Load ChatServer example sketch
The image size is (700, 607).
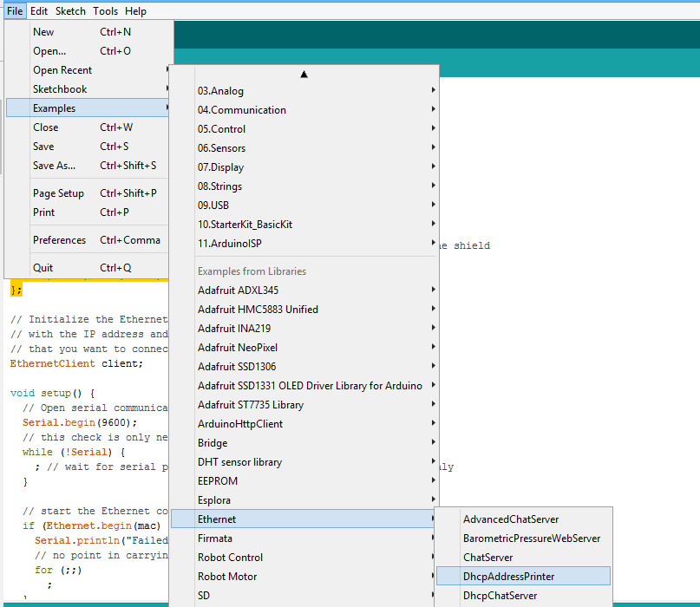(523, 558)
